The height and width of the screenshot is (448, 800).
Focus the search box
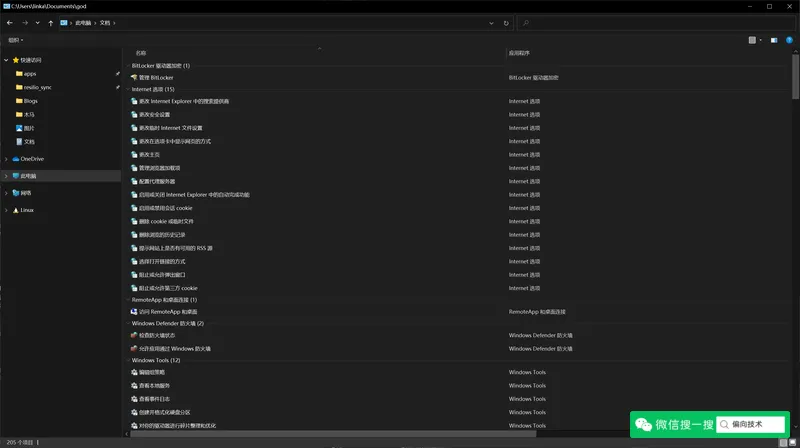click(x=656, y=23)
